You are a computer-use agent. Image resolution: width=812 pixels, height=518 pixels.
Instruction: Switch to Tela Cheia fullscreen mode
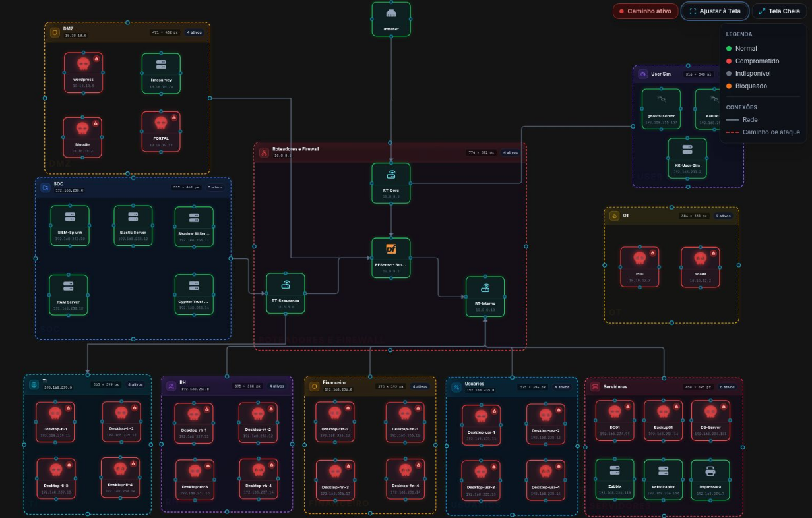(x=779, y=11)
